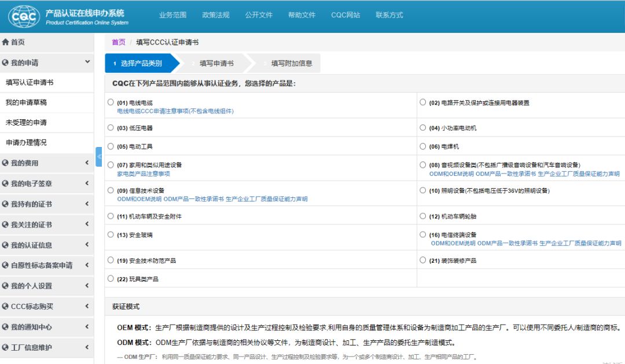This screenshot has height=364, width=625.
Task: Open the 家电类产品注意事项 link
Action: (144, 174)
